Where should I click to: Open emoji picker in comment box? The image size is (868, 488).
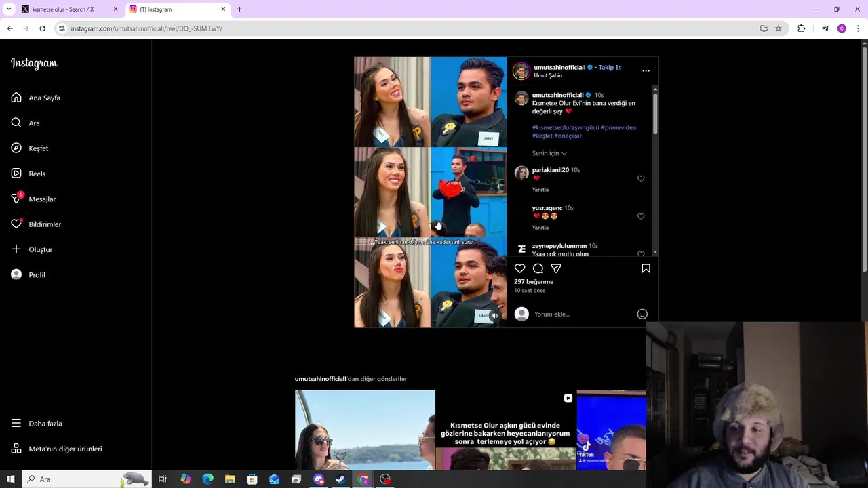[x=642, y=314]
